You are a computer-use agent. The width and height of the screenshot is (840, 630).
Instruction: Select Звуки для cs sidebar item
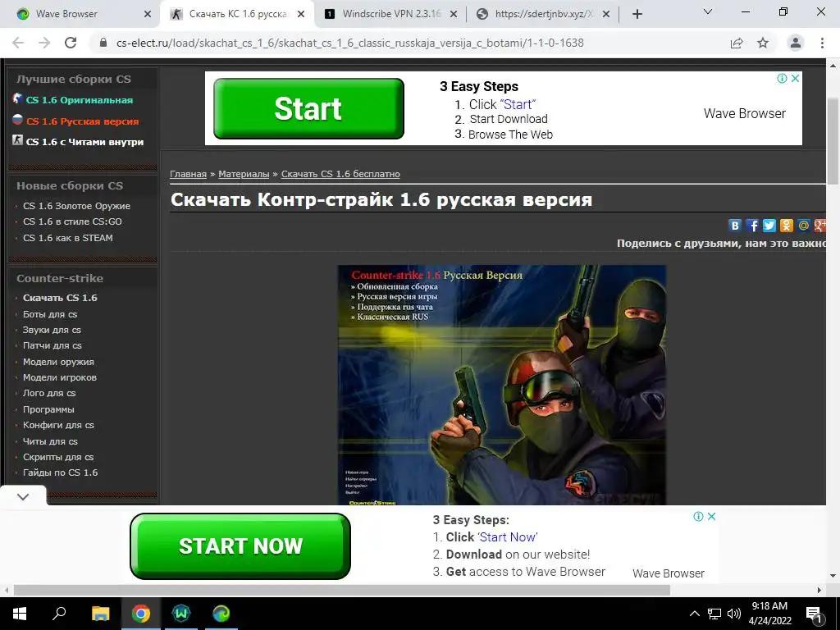point(52,330)
